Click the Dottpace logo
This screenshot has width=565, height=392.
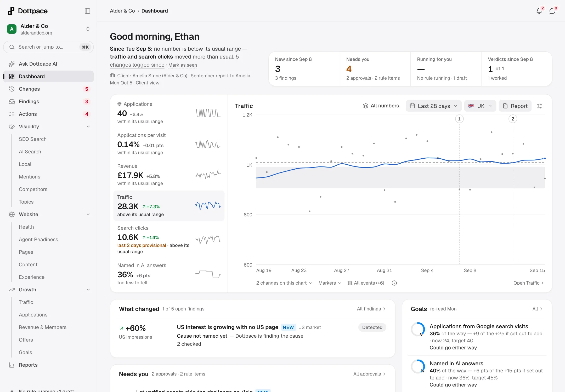[27, 11]
